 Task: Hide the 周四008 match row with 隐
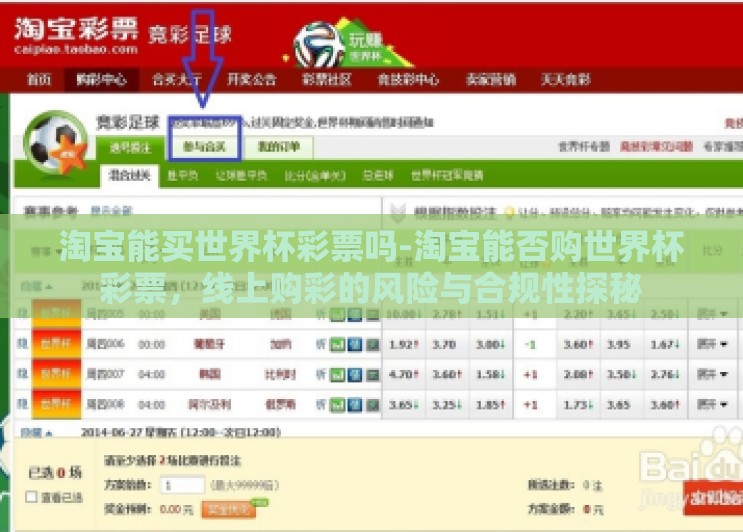click(x=22, y=404)
